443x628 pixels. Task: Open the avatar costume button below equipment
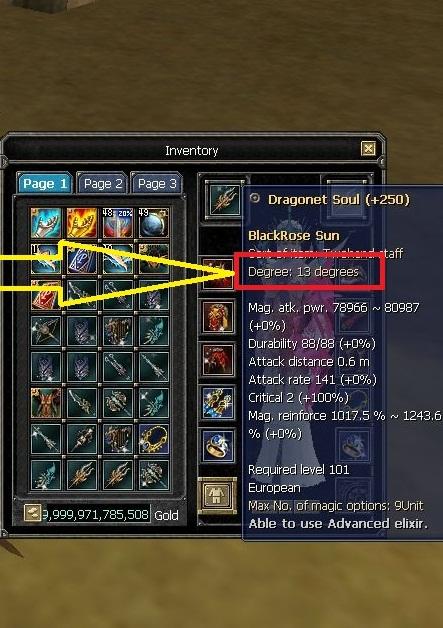coord(217,495)
